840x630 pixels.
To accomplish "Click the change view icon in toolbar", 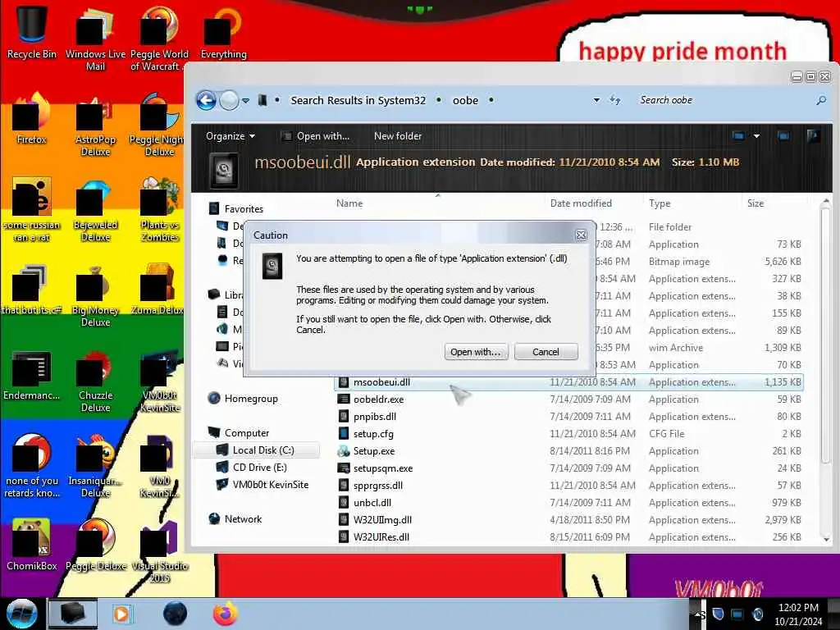I will coord(738,136).
